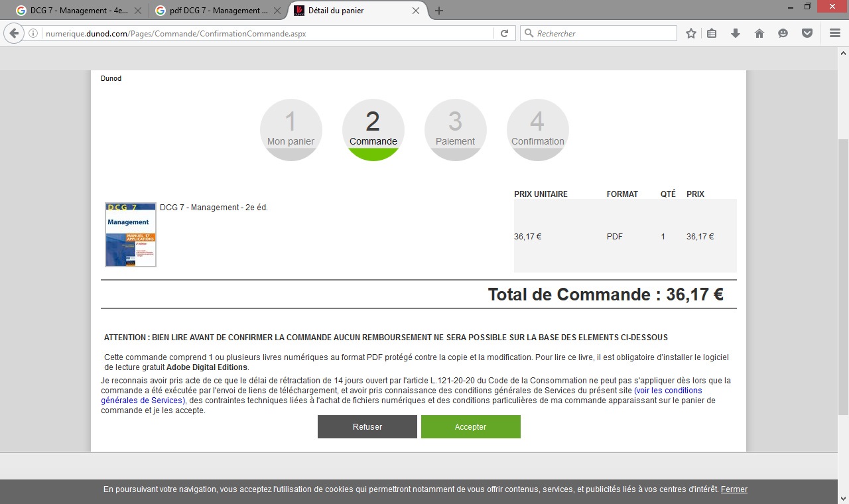Reload the current page
This screenshot has height=504, width=849.
(504, 33)
